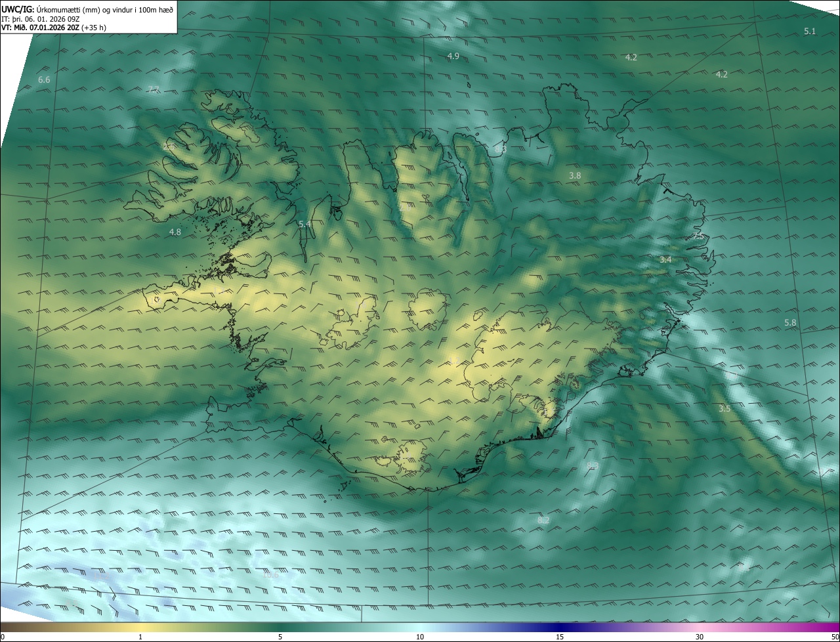Viewport: 840px width, 642px height.
Task: Click the 3.5 value label on the map
Action: point(724,409)
